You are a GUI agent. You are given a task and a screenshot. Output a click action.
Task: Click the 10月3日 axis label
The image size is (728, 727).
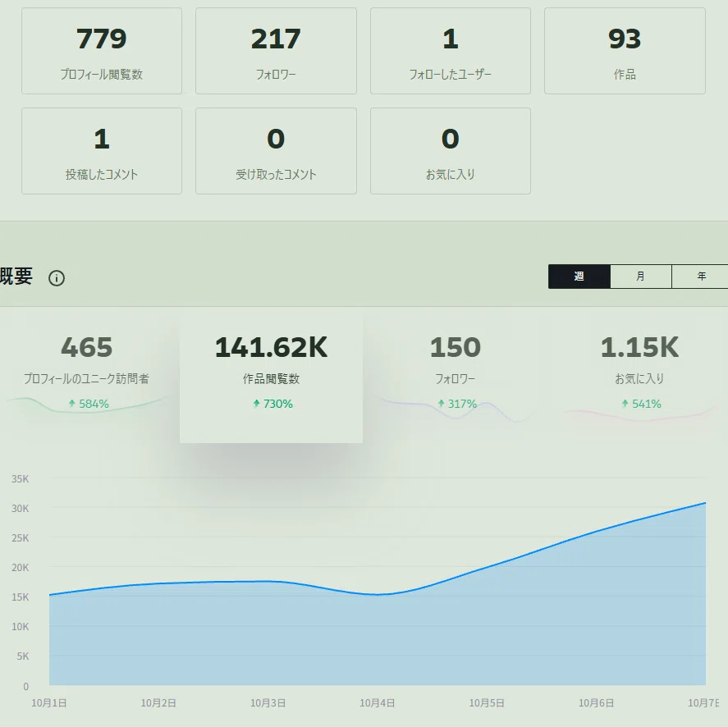click(268, 703)
